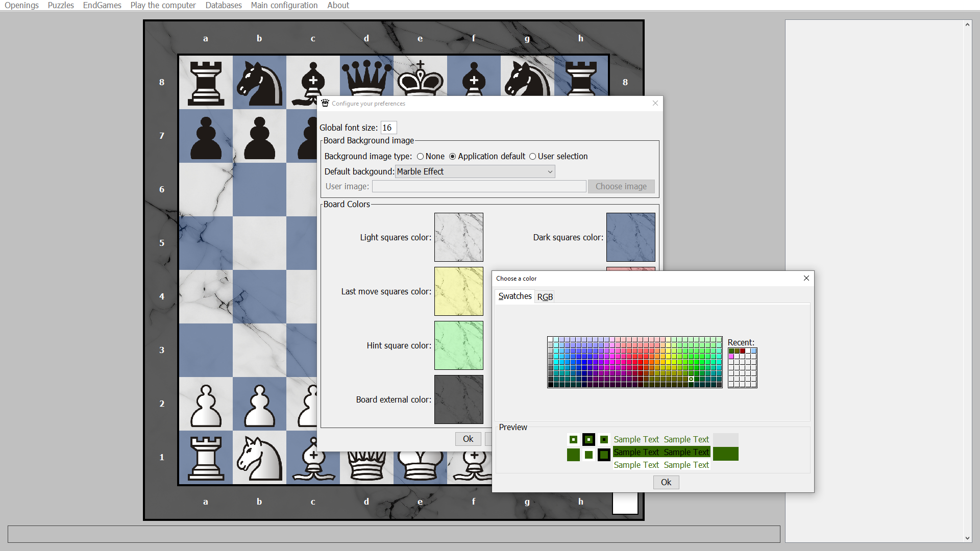
Task: Select the User selection radio button
Action: (x=533, y=157)
